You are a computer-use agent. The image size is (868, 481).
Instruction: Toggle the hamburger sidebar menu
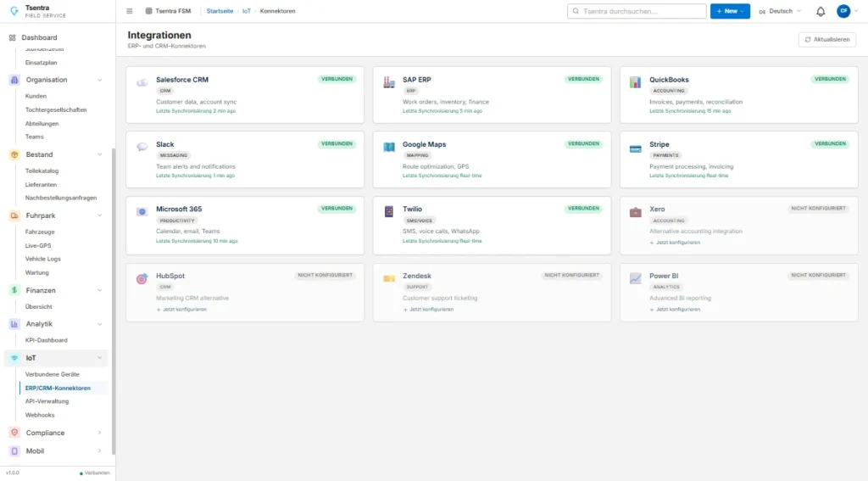(130, 11)
